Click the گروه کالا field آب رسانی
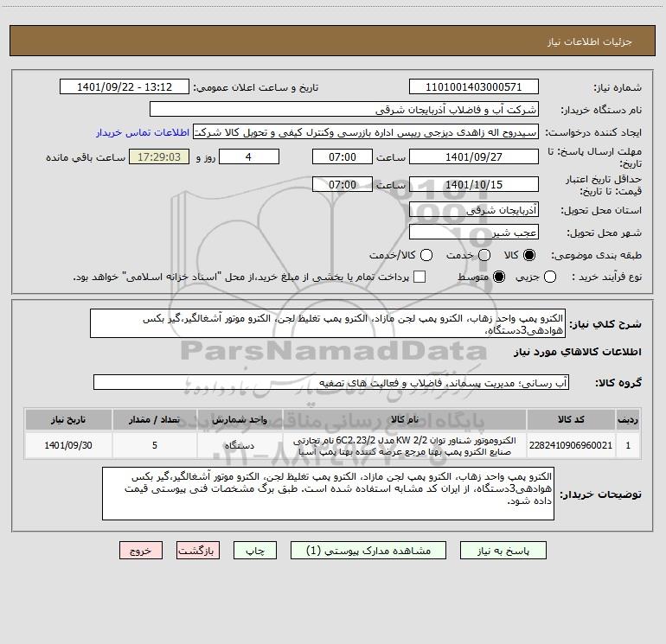Image resolution: width=666 pixels, height=644 pixels. pos(331,382)
